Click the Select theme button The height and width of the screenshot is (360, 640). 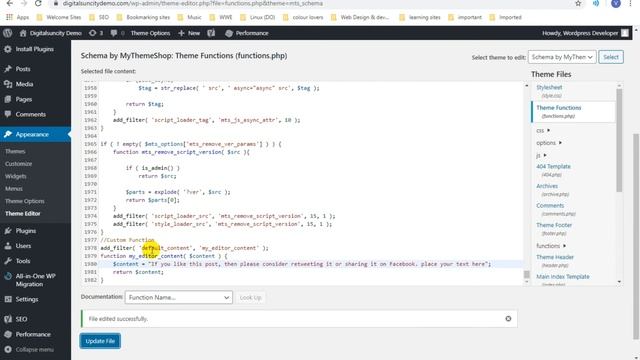(x=611, y=57)
